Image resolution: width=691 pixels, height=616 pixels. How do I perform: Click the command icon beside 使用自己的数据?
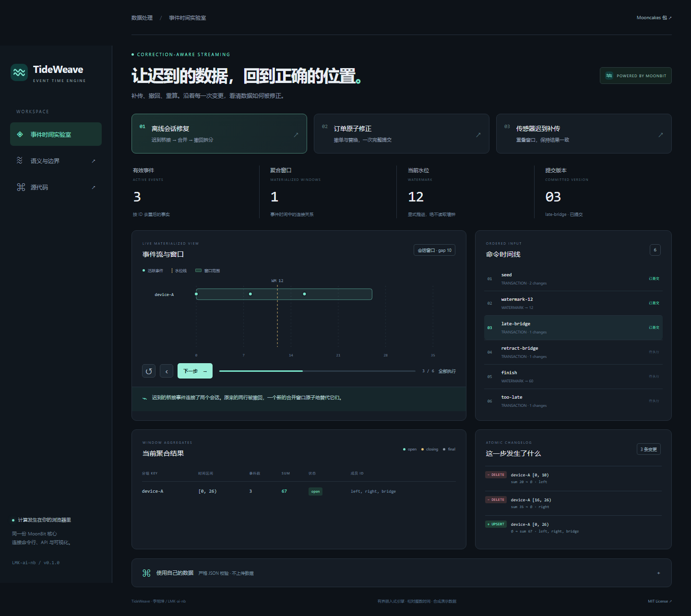click(147, 573)
